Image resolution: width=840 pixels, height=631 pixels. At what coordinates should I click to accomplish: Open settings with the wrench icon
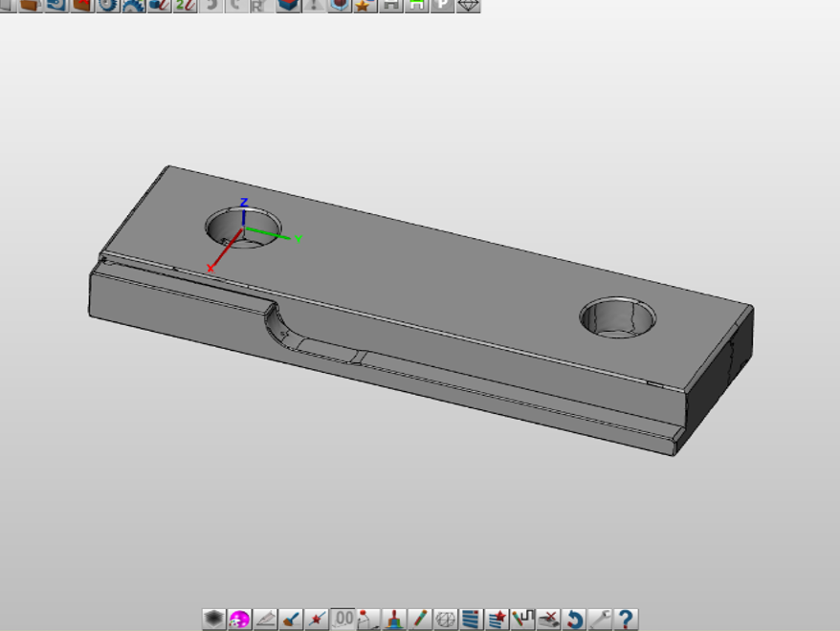(600, 620)
